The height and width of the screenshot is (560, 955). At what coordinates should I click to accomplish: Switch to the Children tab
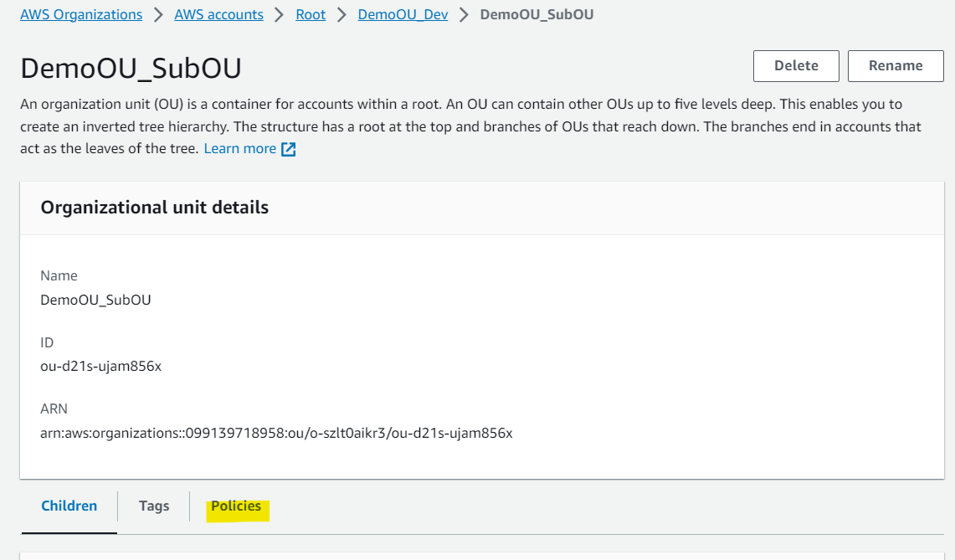pos(69,506)
